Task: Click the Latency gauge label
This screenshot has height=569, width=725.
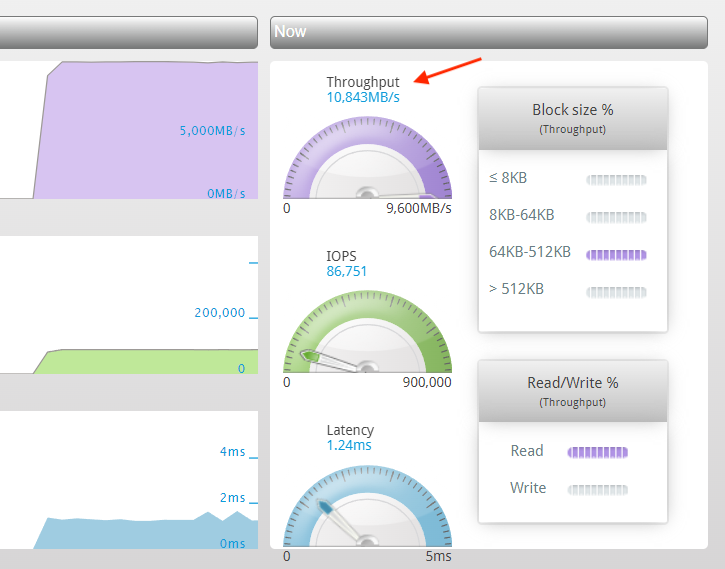Action: [x=350, y=430]
